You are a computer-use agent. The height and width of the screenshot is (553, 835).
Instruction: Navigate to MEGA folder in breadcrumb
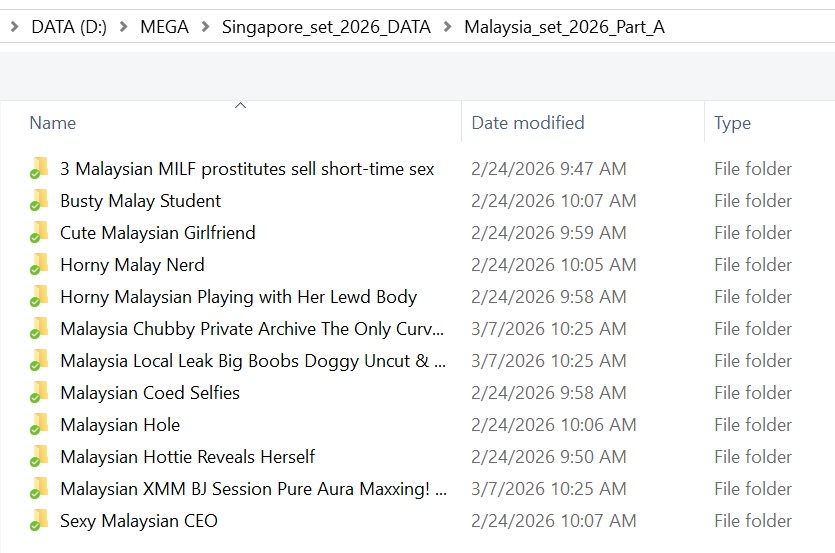pos(165,27)
